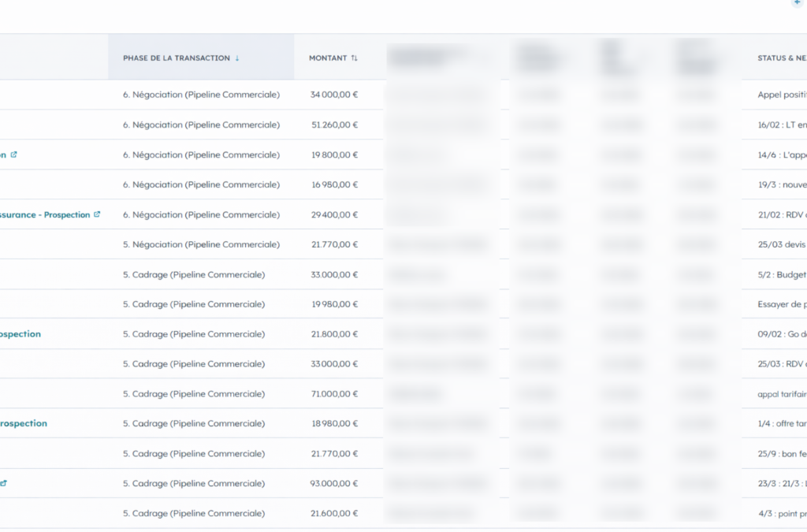This screenshot has height=532, width=807.
Task: Select the 34 000,00 € amount cell
Action: tap(334, 95)
